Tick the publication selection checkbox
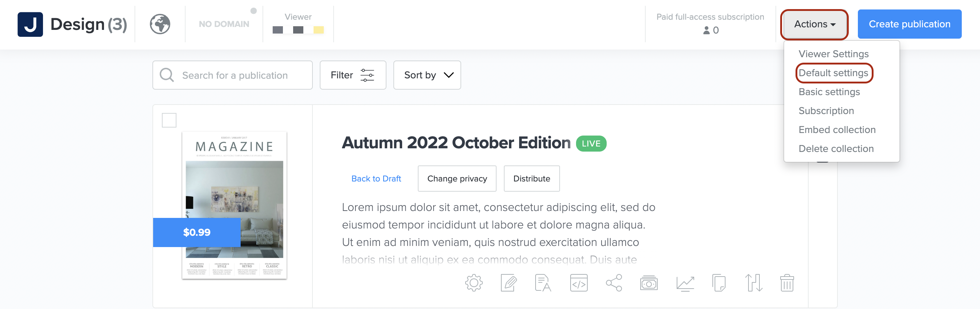980x309 pixels. (169, 120)
